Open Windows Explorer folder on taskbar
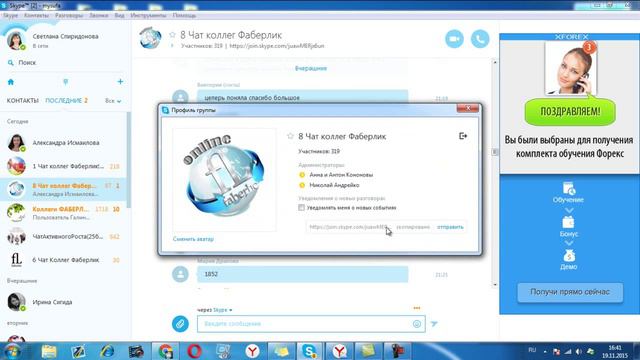This screenshot has width=640, height=360. pyautogui.click(x=49, y=351)
